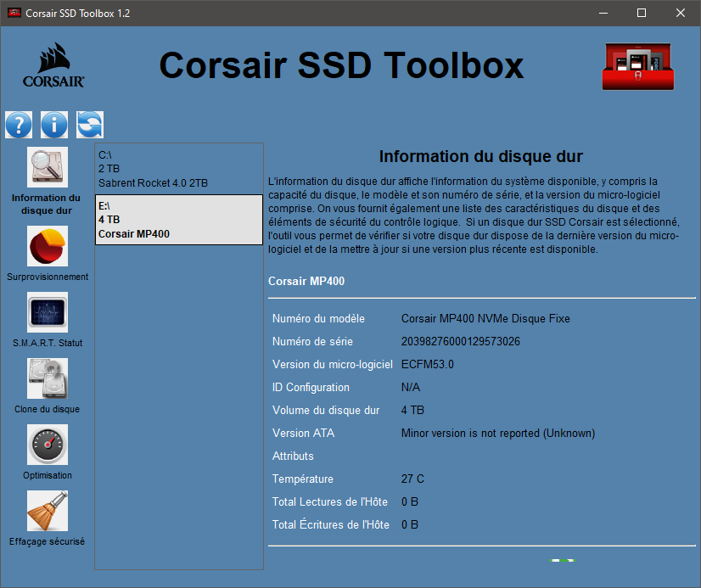Click the Température value 27 C
Viewport: 701px width, 588px height.
pos(412,479)
